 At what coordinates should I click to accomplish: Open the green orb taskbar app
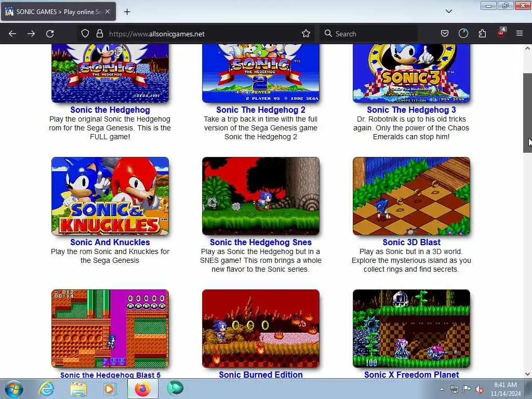point(175,389)
